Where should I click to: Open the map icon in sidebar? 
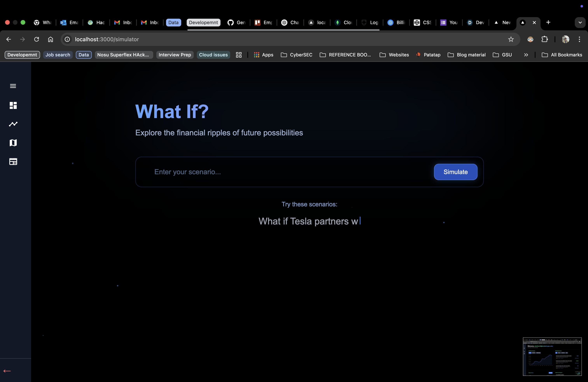pos(13,143)
